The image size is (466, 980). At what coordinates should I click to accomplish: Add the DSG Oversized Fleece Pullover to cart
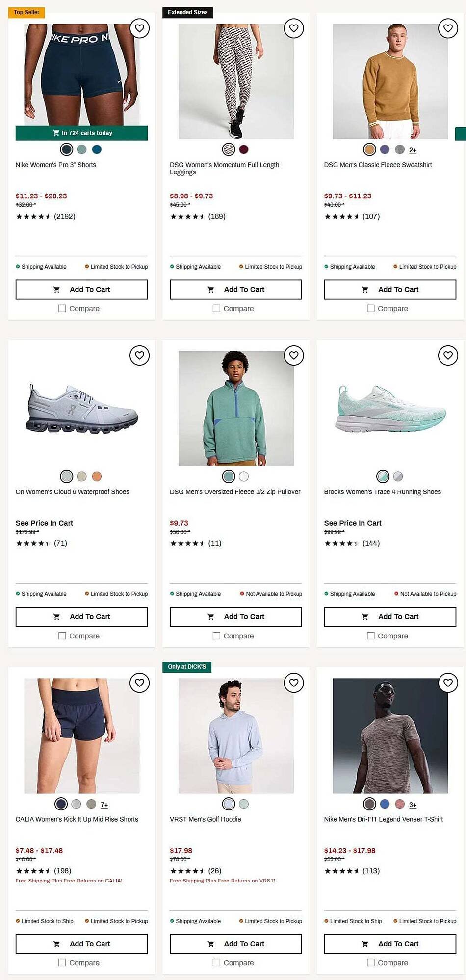[x=235, y=617]
